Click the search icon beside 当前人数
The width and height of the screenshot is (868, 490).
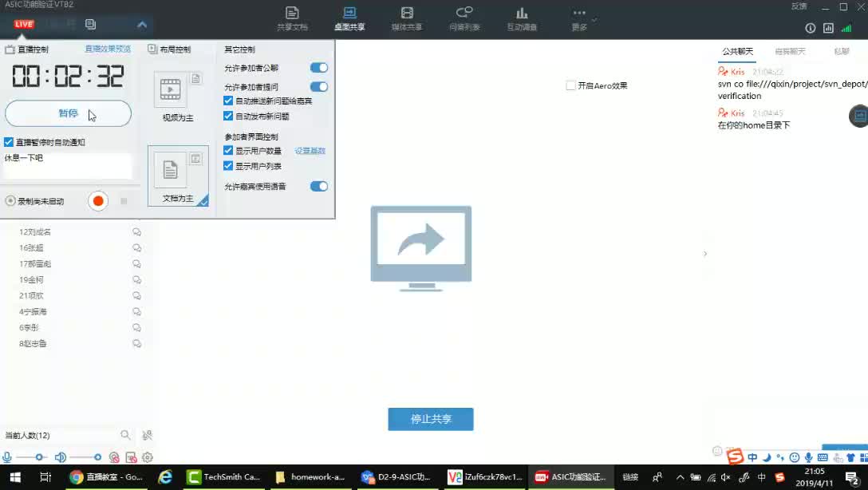click(x=126, y=435)
